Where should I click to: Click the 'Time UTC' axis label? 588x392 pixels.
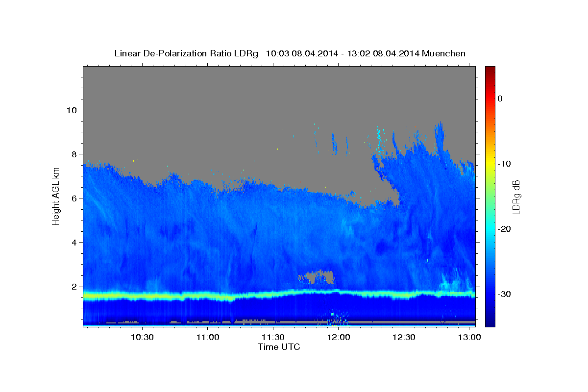(279, 347)
